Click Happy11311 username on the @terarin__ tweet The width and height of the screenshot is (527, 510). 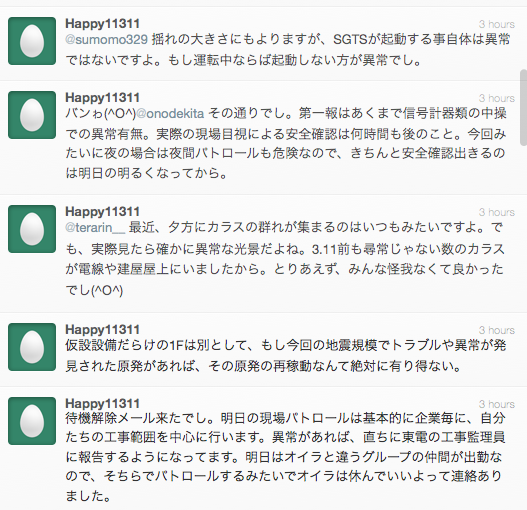pos(103,211)
